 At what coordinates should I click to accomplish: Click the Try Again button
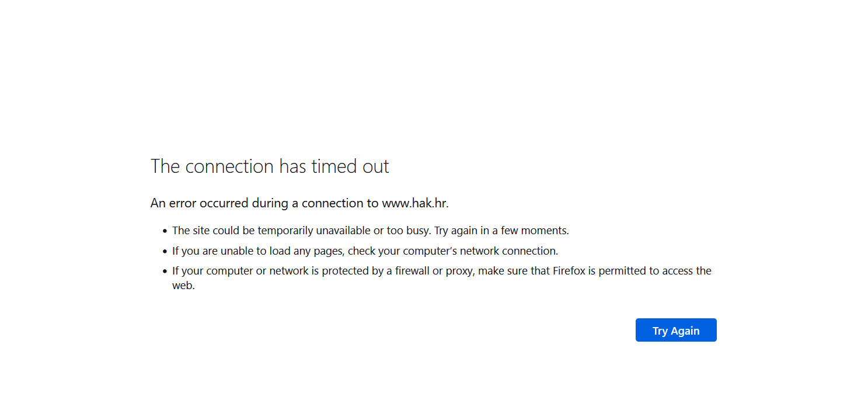pos(675,331)
